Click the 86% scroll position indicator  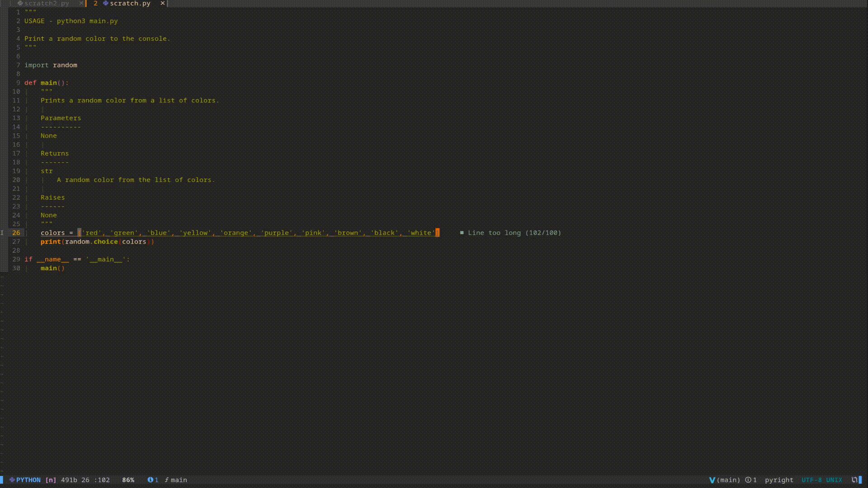coord(128,480)
